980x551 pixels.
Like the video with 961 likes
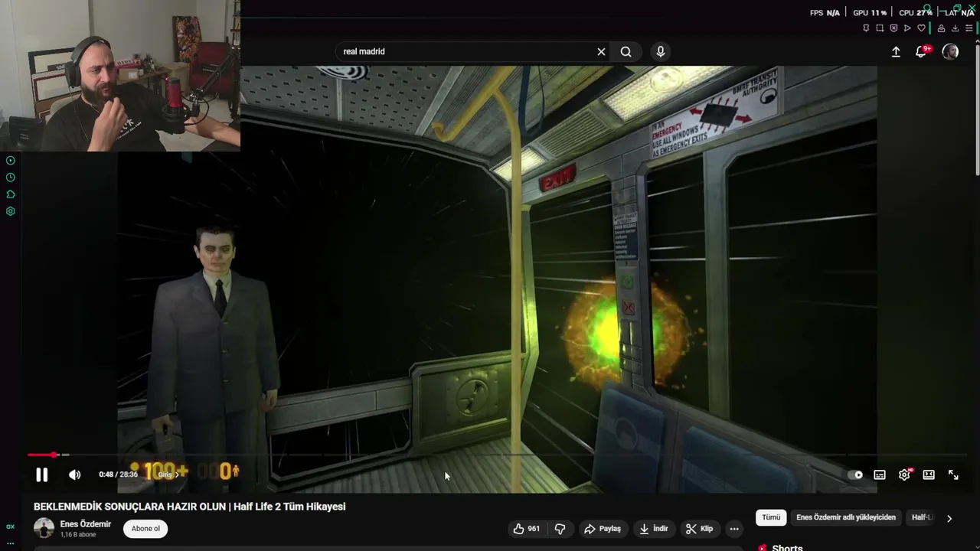526,529
